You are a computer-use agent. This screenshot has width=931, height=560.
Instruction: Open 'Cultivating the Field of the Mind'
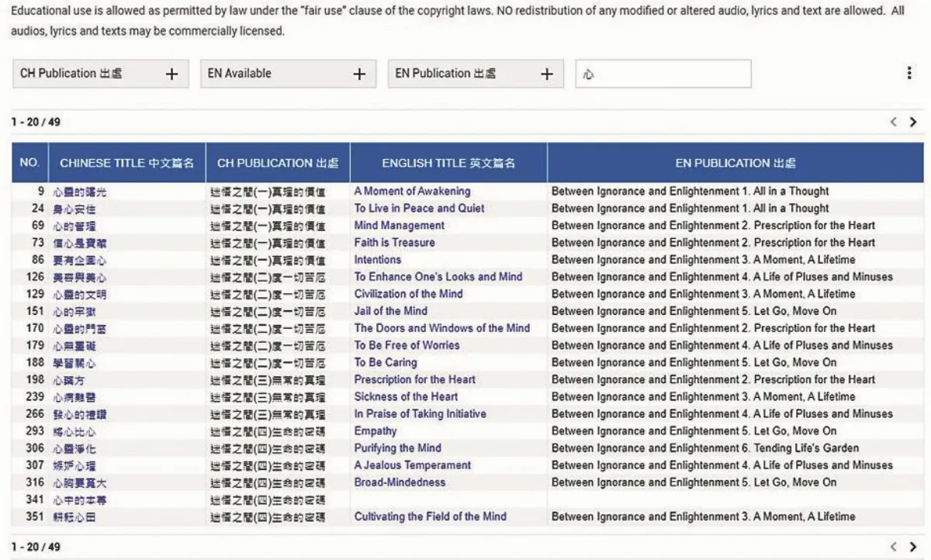(431, 516)
